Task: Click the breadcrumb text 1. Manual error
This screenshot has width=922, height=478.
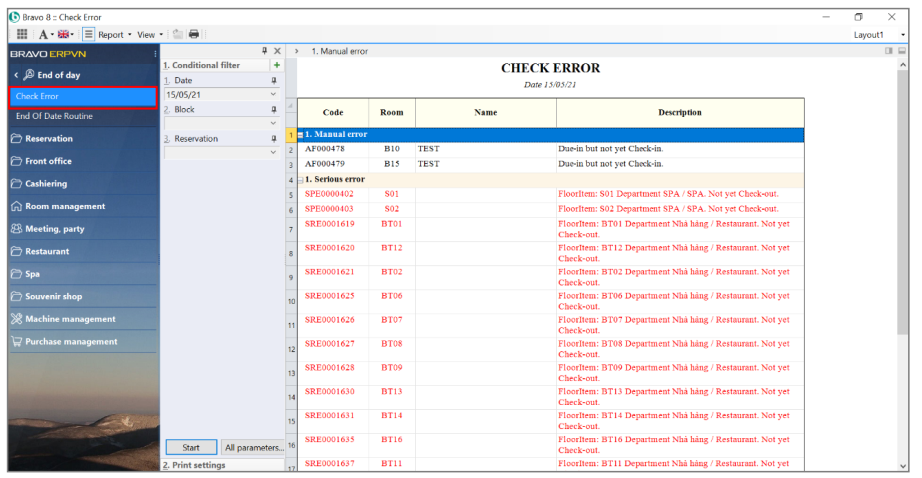Action: (339, 51)
